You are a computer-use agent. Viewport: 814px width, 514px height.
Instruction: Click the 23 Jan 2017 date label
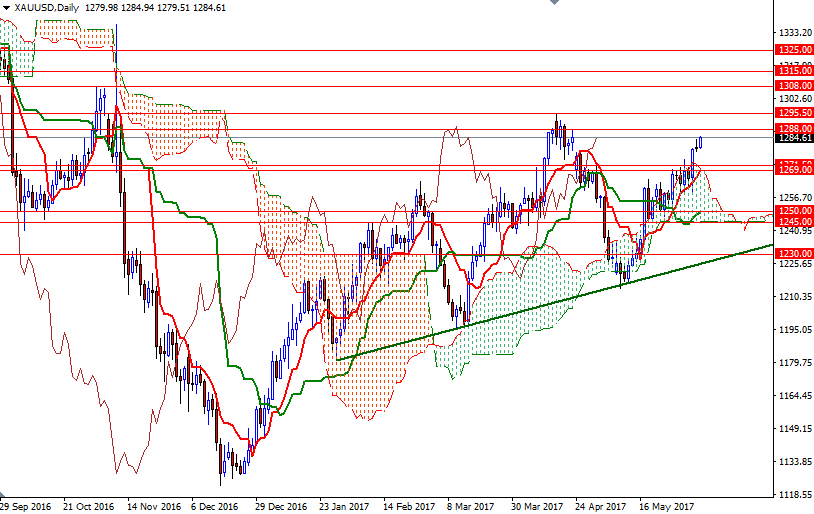point(343,506)
